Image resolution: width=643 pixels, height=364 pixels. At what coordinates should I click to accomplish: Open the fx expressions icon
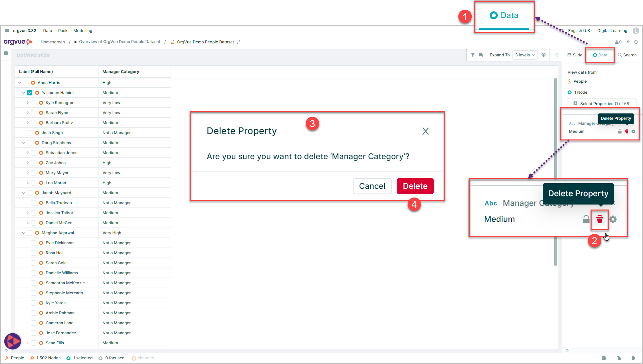coord(628,42)
